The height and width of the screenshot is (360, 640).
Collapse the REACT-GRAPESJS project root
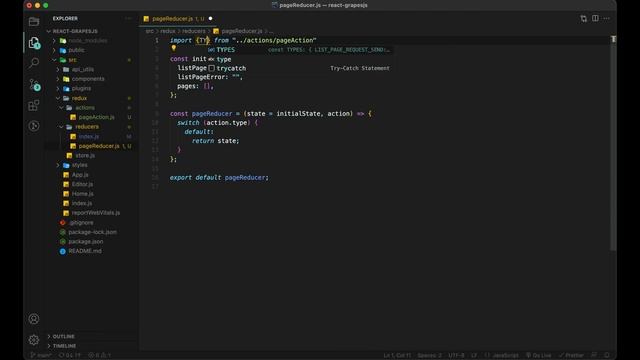pyautogui.click(x=76, y=31)
